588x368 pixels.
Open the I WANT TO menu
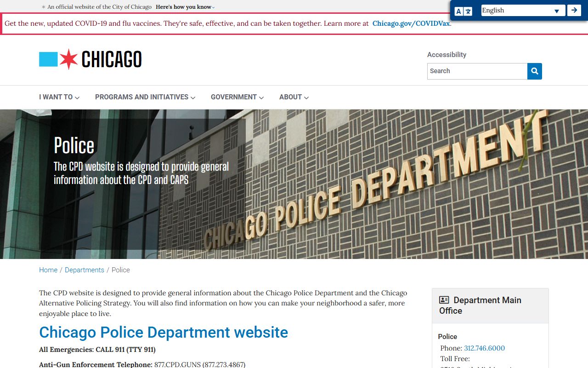[x=59, y=97]
